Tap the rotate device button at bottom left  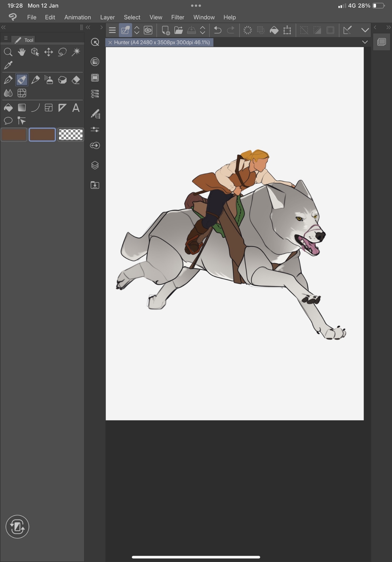17,527
